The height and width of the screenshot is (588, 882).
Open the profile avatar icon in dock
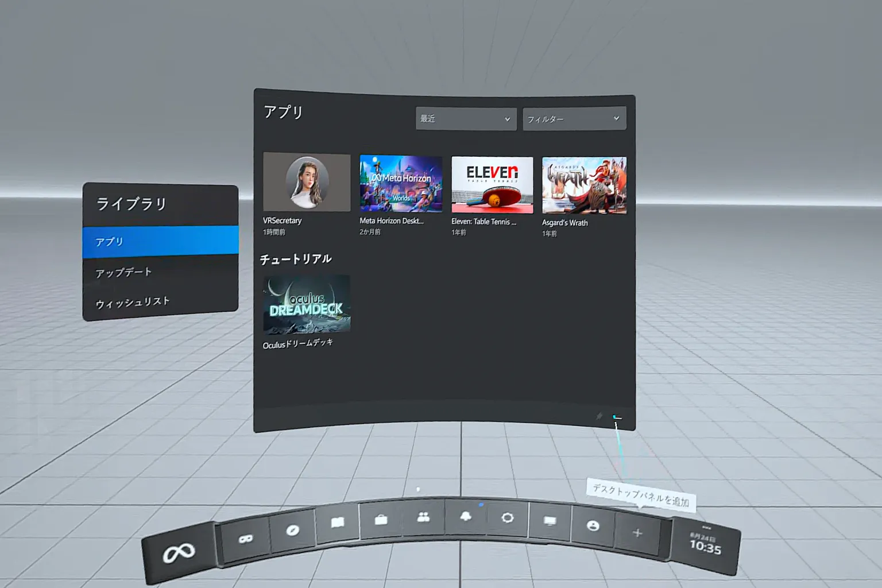coord(593,525)
